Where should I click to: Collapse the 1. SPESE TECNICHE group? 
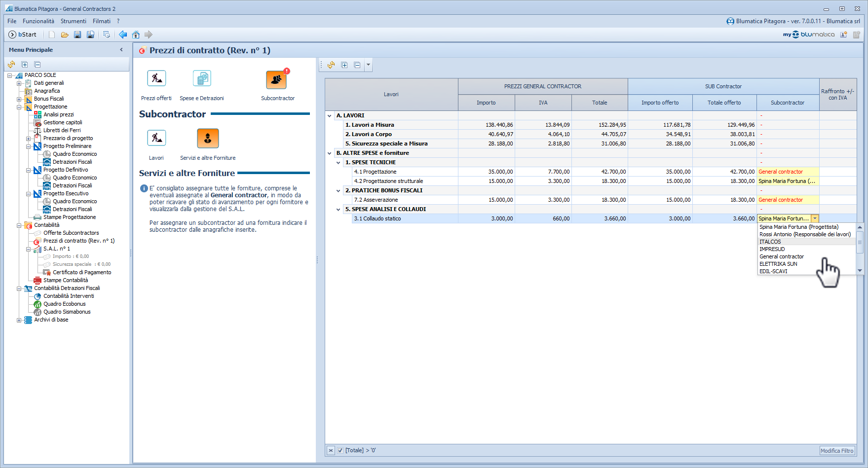[x=339, y=163]
